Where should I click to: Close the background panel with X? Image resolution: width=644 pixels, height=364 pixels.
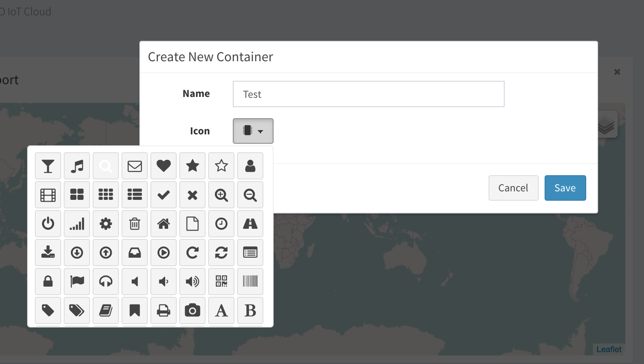click(x=617, y=72)
